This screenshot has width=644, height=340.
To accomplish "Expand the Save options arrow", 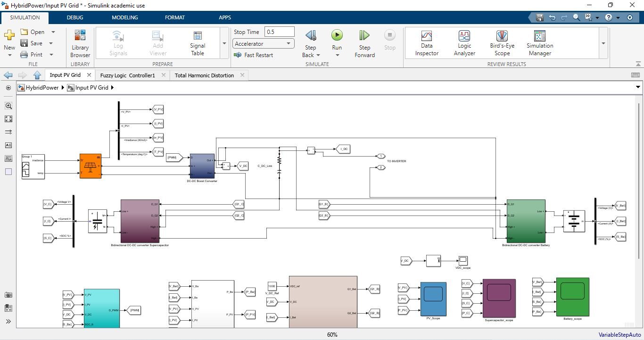I will point(50,43).
